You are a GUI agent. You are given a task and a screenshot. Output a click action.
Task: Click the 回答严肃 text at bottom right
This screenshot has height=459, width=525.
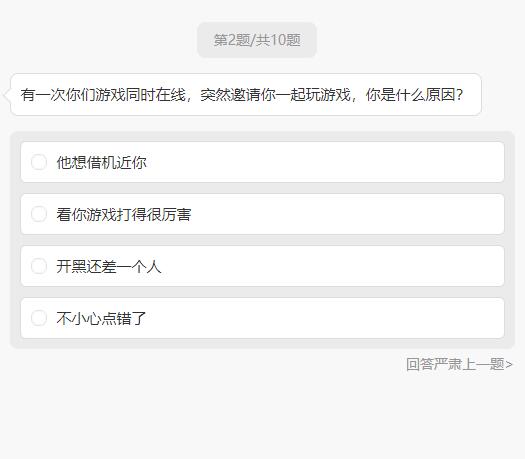[x=434, y=364]
